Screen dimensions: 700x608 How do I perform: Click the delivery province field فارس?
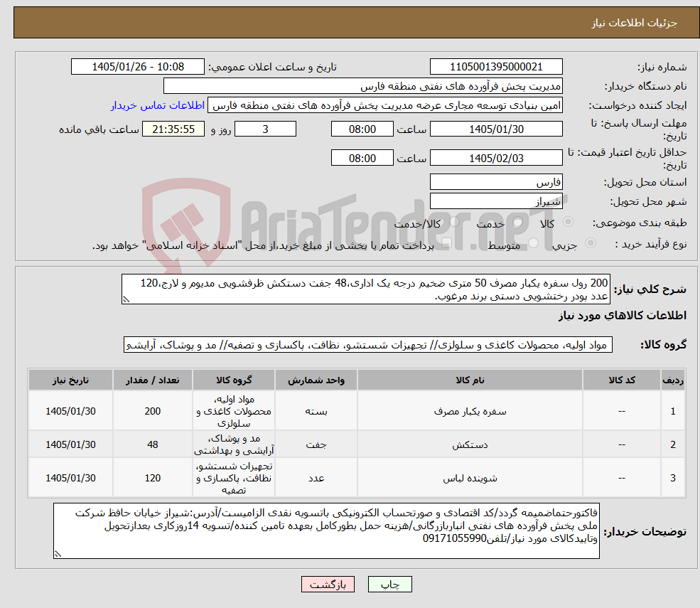tap(496, 182)
